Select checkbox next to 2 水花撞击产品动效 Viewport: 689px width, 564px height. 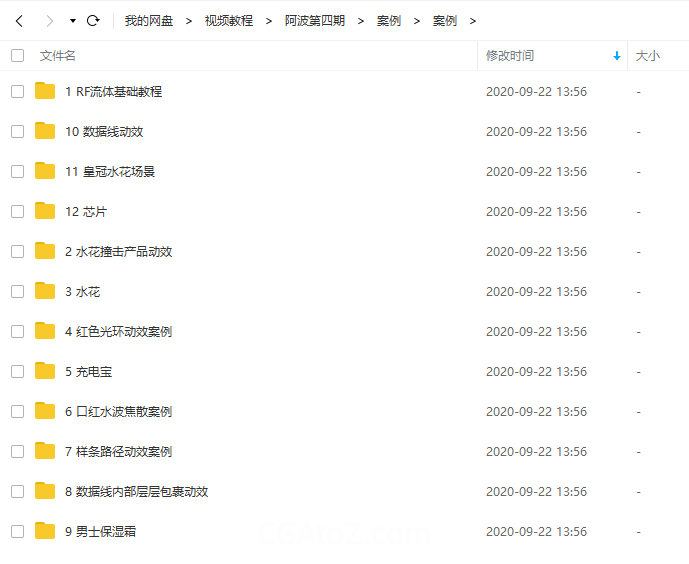(x=17, y=251)
